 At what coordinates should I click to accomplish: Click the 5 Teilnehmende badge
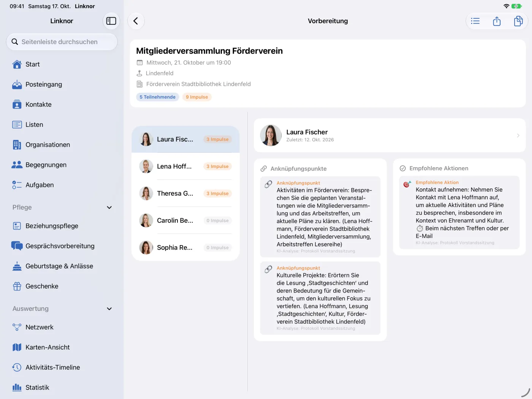157,97
